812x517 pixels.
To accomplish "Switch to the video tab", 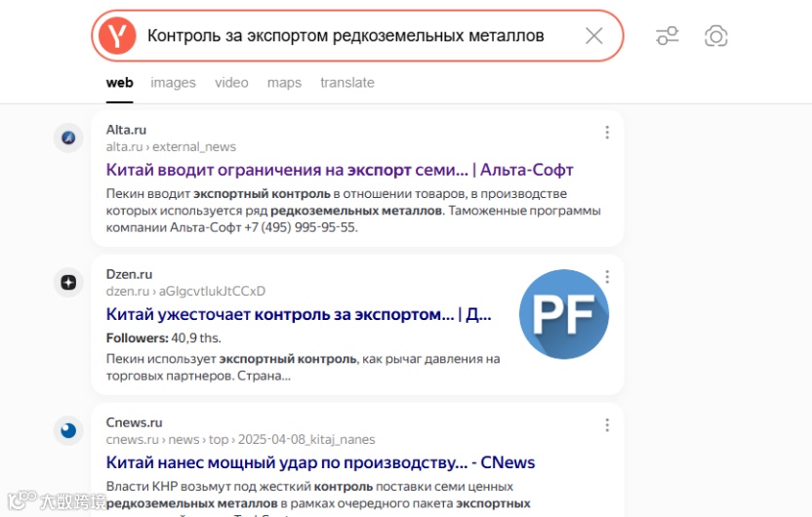I will (x=231, y=83).
